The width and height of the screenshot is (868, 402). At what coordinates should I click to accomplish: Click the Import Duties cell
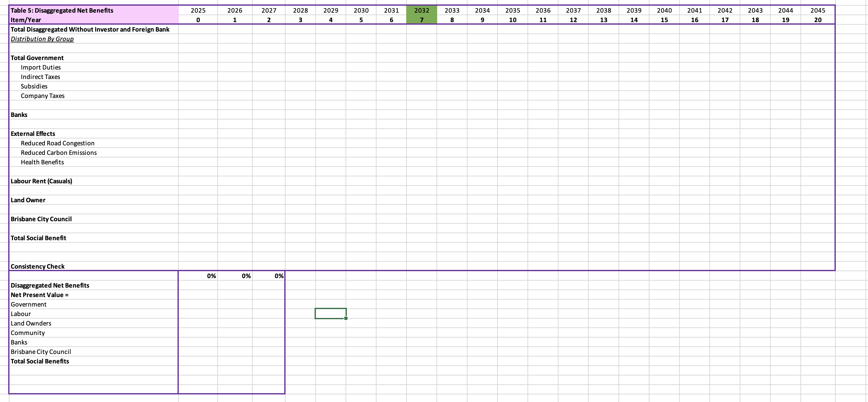[41, 67]
